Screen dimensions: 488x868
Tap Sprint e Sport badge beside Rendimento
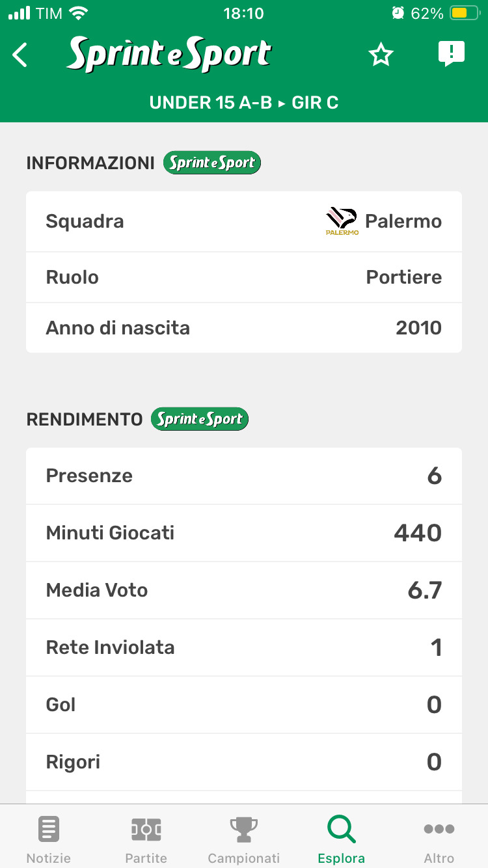(199, 419)
